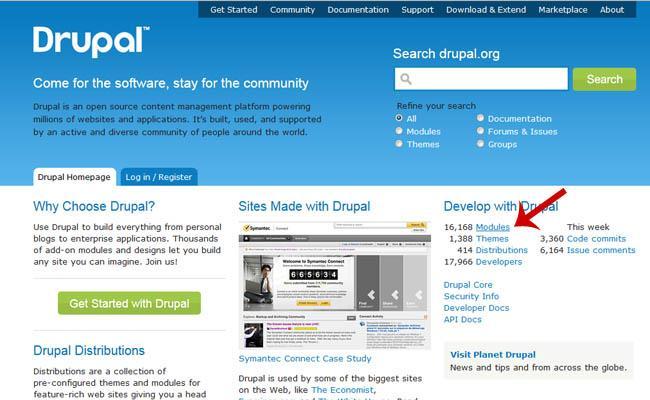Open the Community menu item

pyautogui.click(x=292, y=10)
